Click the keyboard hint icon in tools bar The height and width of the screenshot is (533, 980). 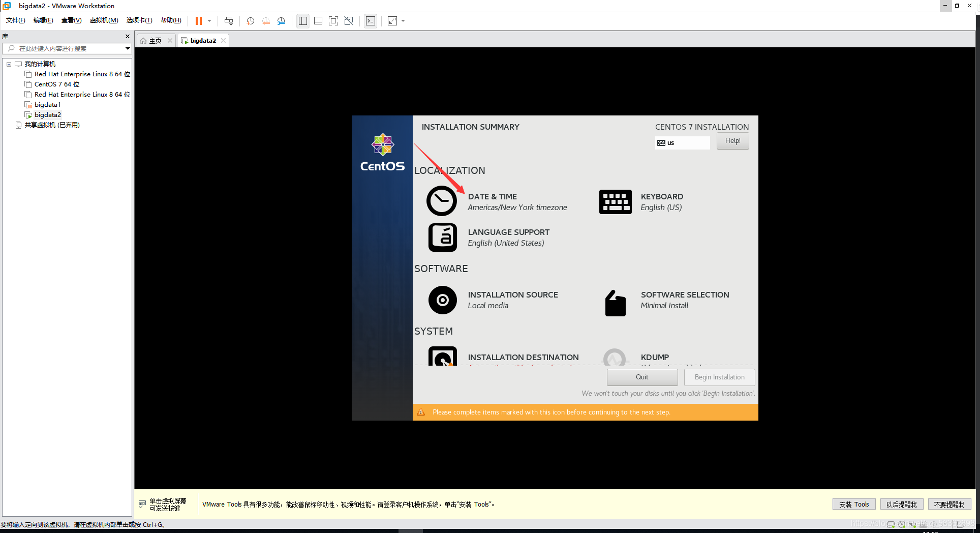[142, 504]
